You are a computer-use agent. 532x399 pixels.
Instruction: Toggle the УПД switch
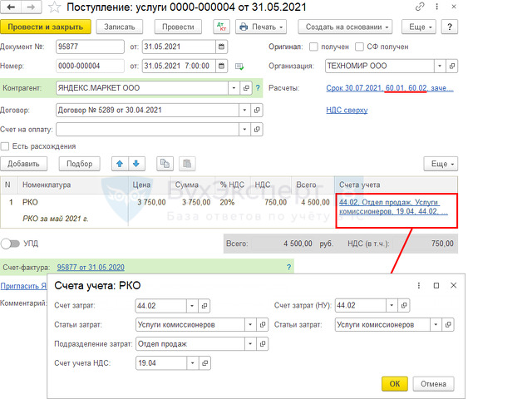[10, 244]
